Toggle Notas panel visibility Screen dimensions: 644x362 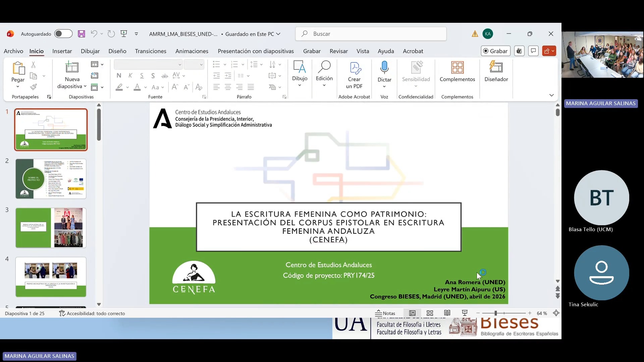pyautogui.click(x=385, y=313)
